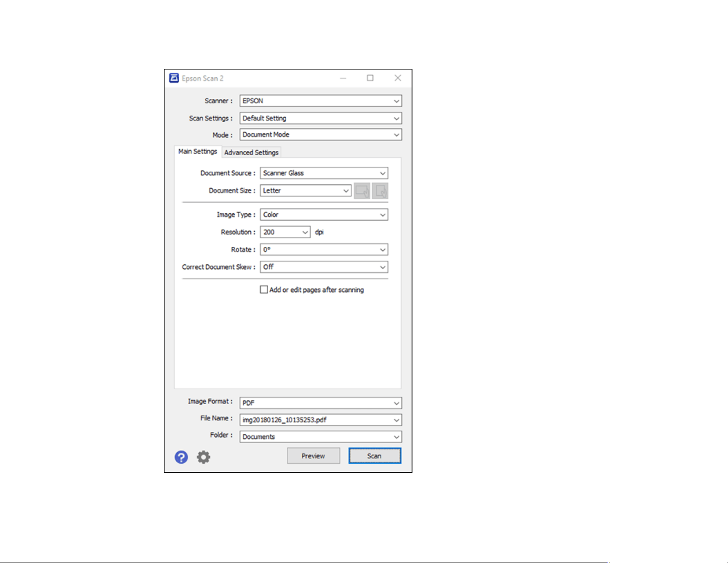Click the Epson Scan 2 title bar icon
728x563 pixels.
(174, 78)
